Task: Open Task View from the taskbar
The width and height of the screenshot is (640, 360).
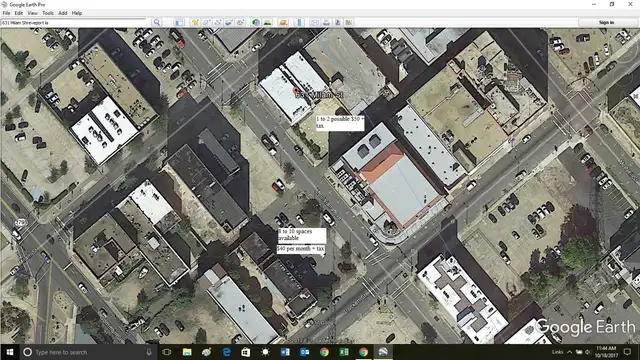Action: tap(167, 352)
